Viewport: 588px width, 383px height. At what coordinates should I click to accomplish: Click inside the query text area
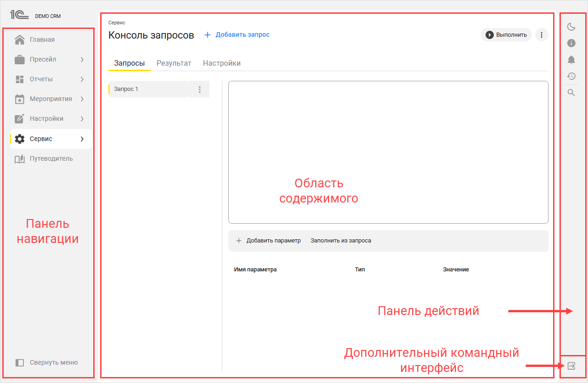[x=388, y=152]
